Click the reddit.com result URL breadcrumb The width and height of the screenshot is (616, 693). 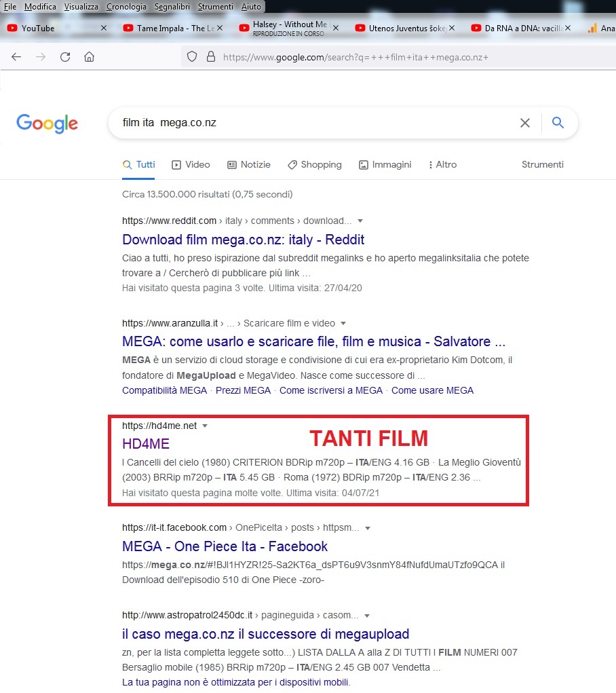click(237, 221)
